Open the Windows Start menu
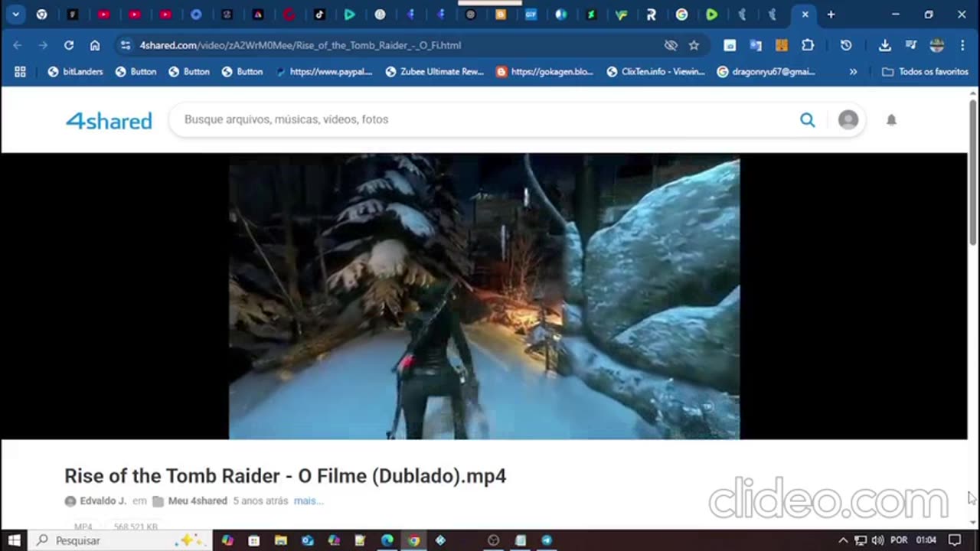 coord(14,540)
